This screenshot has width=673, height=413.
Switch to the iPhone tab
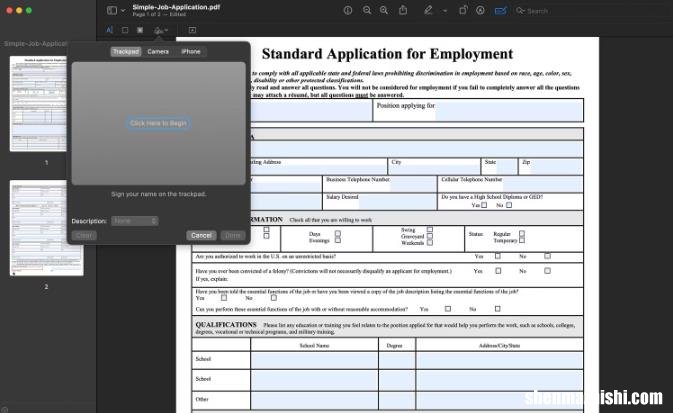click(x=191, y=52)
